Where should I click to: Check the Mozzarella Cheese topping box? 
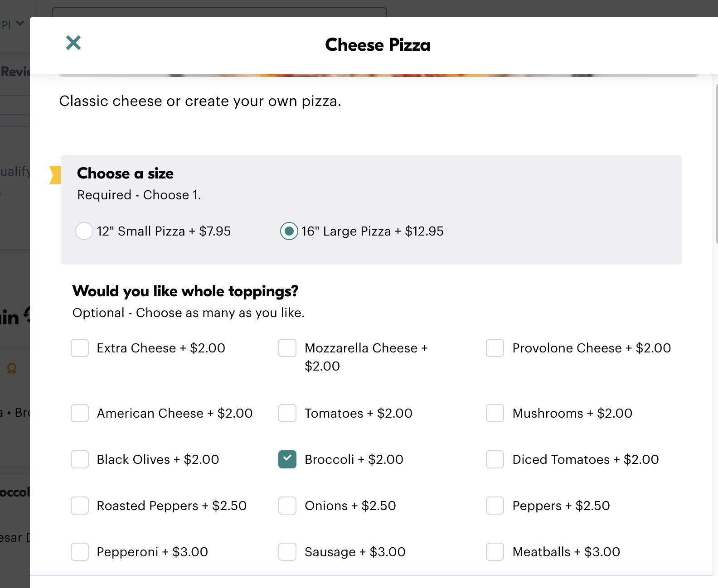point(287,348)
